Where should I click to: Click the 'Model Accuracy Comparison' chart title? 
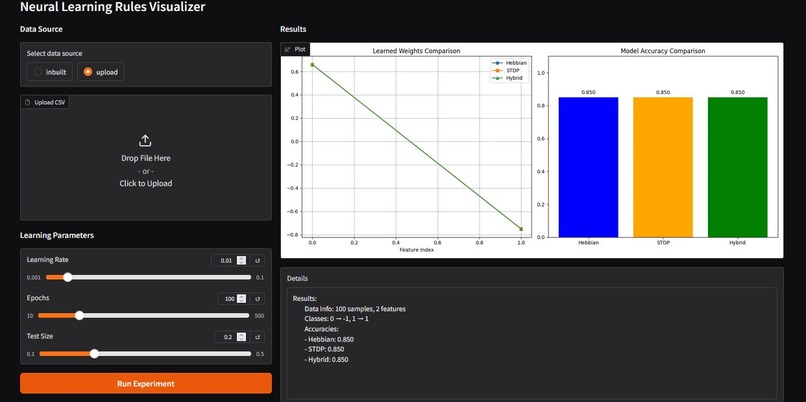pyautogui.click(x=663, y=51)
